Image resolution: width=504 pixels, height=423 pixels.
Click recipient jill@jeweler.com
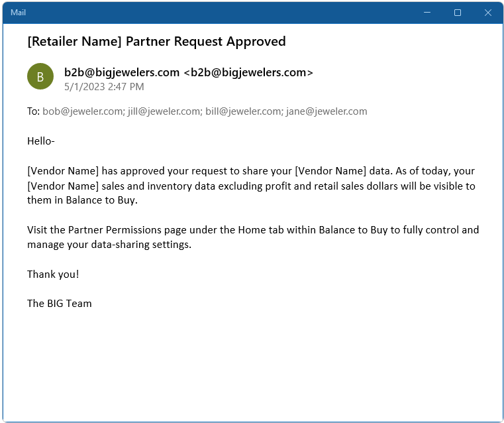pos(165,111)
